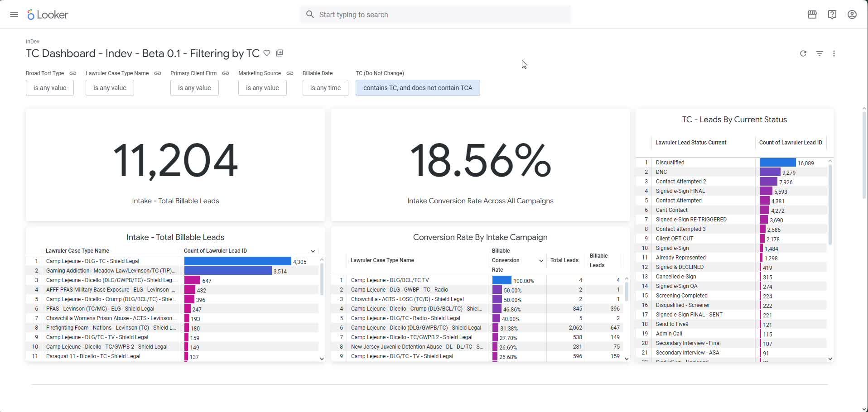This screenshot has width=868, height=412.
Task: Click the search input field
Action: point(435,14)
